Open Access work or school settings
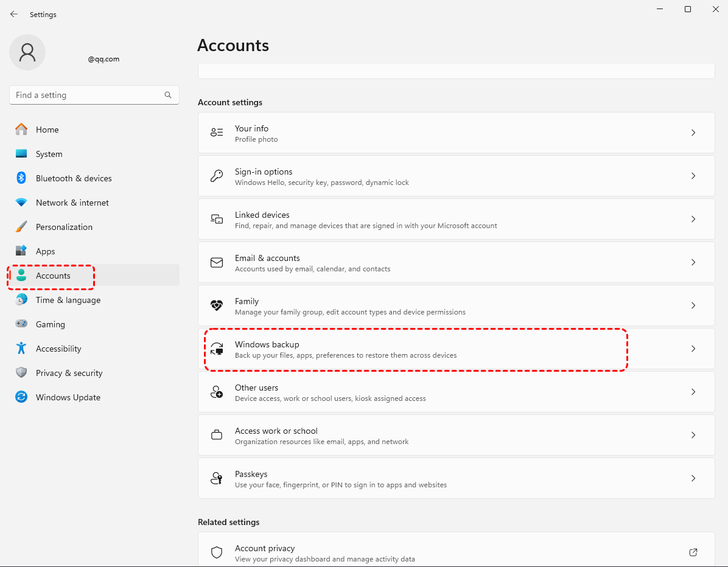728x567 pixels. (457, 435)
